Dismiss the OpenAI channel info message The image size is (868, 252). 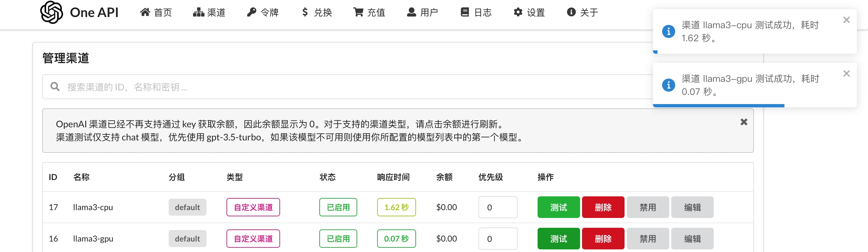pos(744,122)
